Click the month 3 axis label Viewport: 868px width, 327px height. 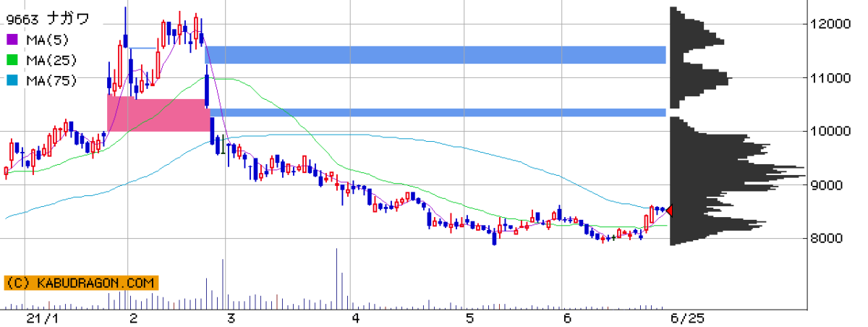[x=230, y=318]
